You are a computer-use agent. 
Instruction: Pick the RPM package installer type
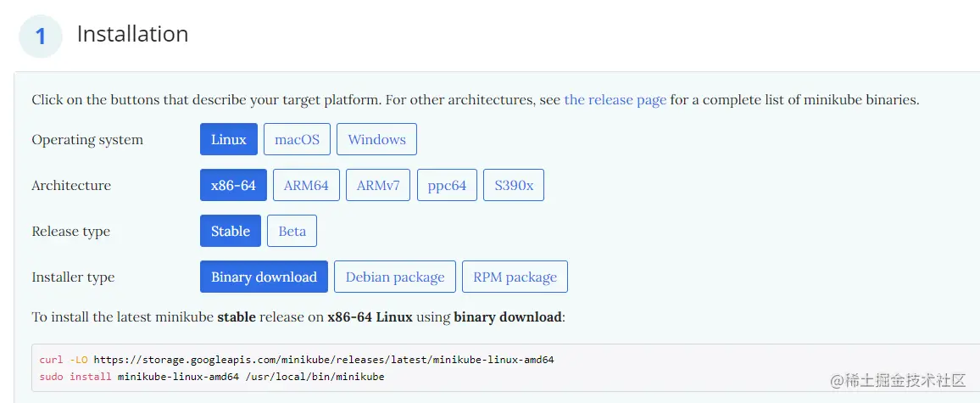(515, 277)
